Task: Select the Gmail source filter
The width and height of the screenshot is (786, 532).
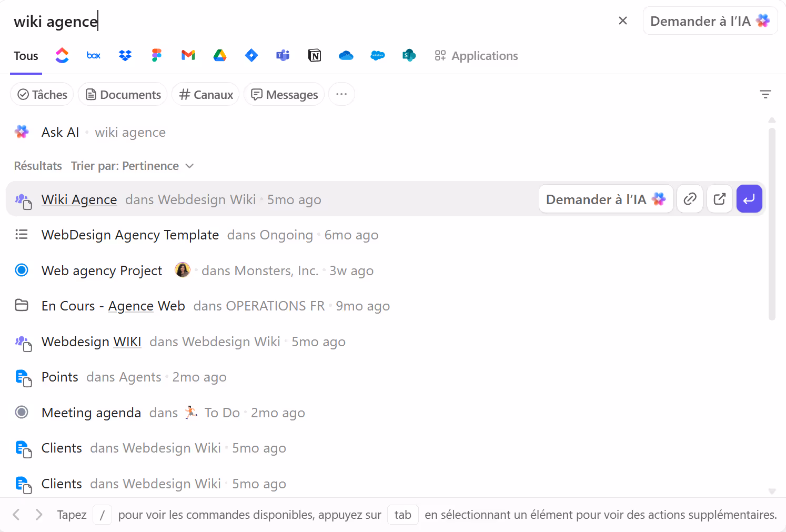Action: [x=188, y=55]
